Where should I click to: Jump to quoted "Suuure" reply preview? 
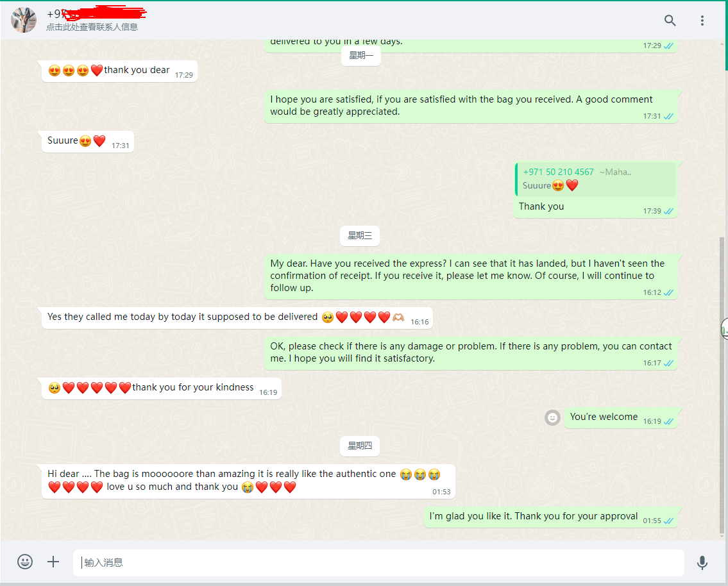tap(596, 179)
